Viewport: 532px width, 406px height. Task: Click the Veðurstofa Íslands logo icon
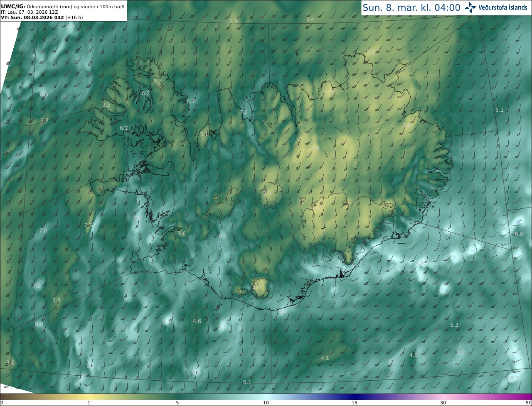click(x=470, y=7)
